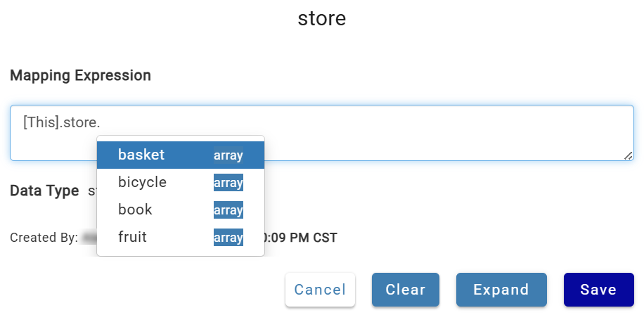644x315 pixels.
Task: Click the Mapping Expression label
Action: (x=80, y=75)
